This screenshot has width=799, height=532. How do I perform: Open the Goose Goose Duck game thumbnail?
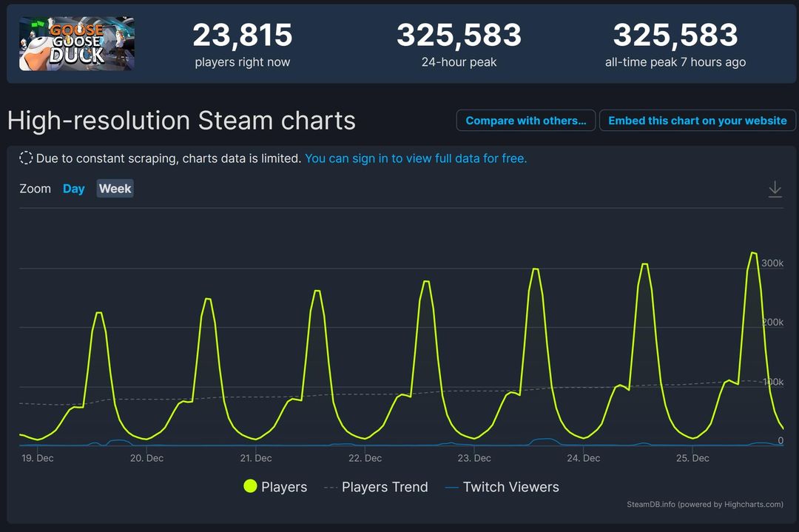pos(77,44)
